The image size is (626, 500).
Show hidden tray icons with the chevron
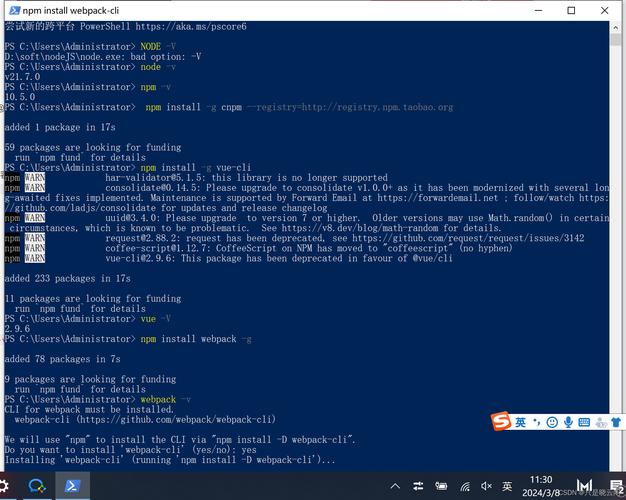coord(395,486)
